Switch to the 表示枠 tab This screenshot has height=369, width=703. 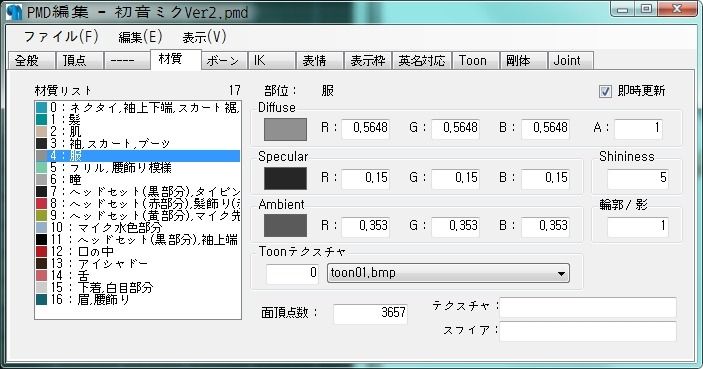[368, 61]
